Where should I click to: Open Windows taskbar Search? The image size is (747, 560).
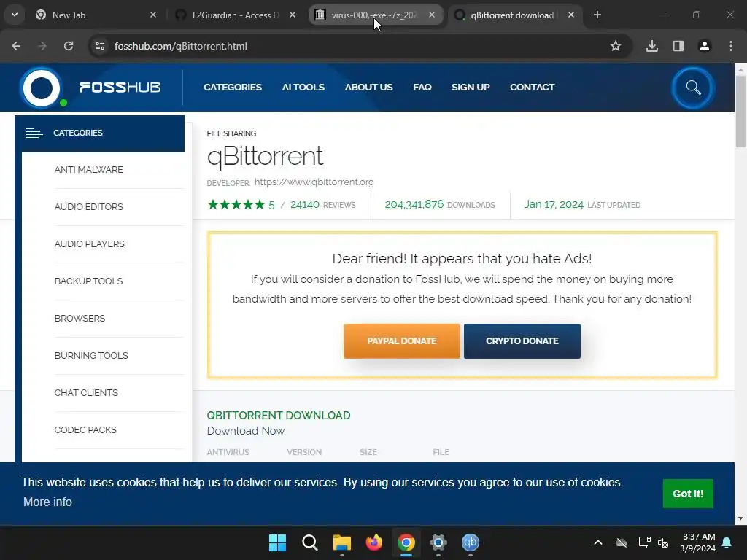point(309,542)
